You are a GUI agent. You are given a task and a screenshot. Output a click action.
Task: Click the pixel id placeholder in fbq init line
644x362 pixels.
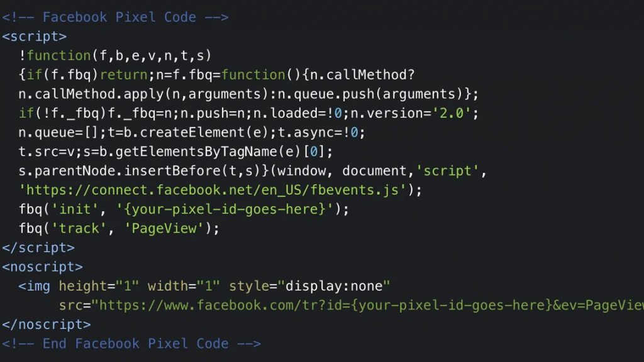pyautogui.click(x=225, y=209)
